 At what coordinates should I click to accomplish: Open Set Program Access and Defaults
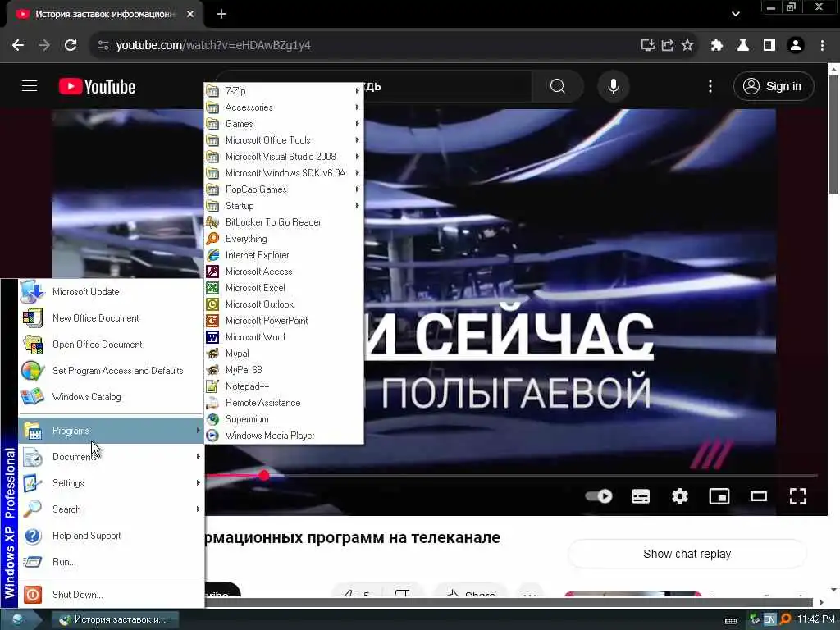(x=111, y=371)
